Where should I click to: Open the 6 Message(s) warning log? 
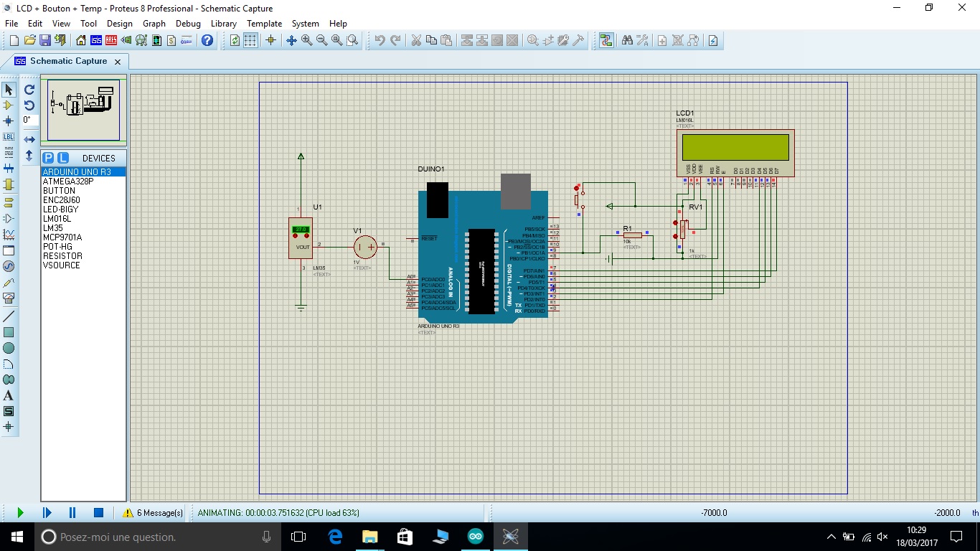coord(152,513)
